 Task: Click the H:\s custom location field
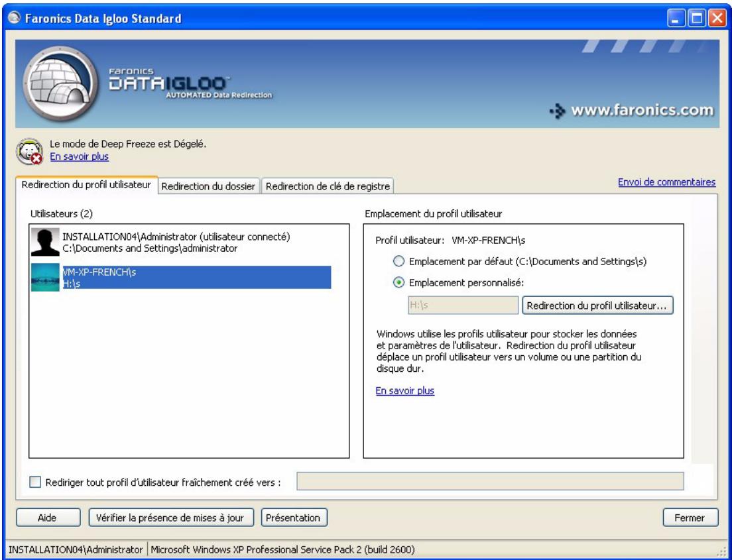pyautogui.click(x=463, y=306)
